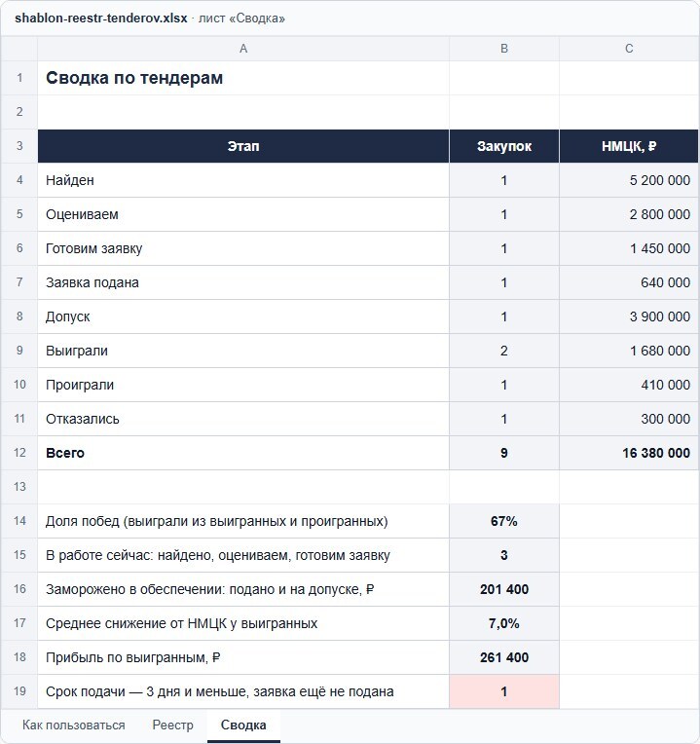
Task: Click the 261 400 profit value
Action: click(504, 657)
